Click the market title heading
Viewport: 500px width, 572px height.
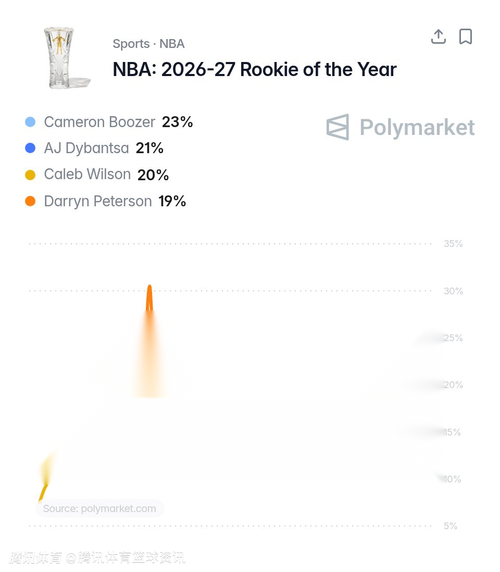pyautogui.click(x=255, y=69)
